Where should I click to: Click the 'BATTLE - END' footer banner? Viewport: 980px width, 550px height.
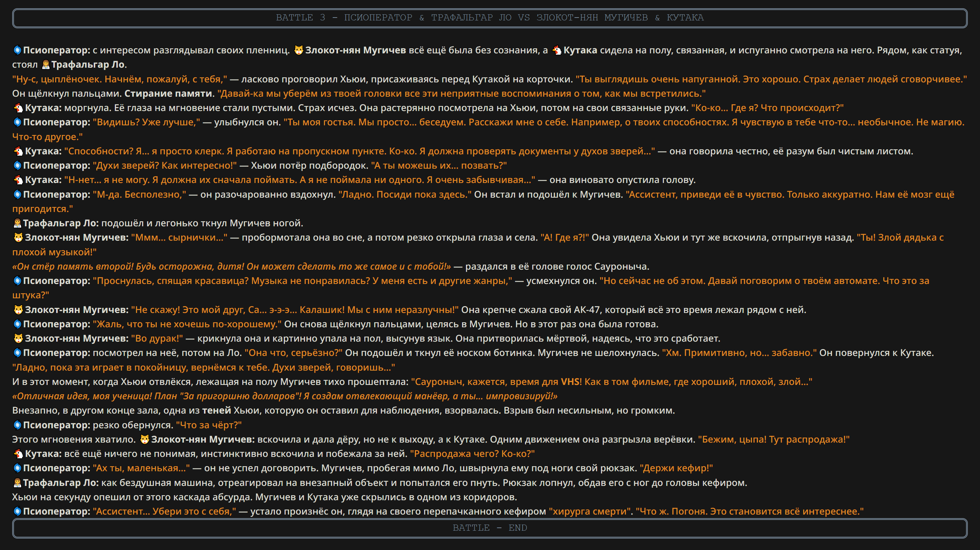pos(490,528)
